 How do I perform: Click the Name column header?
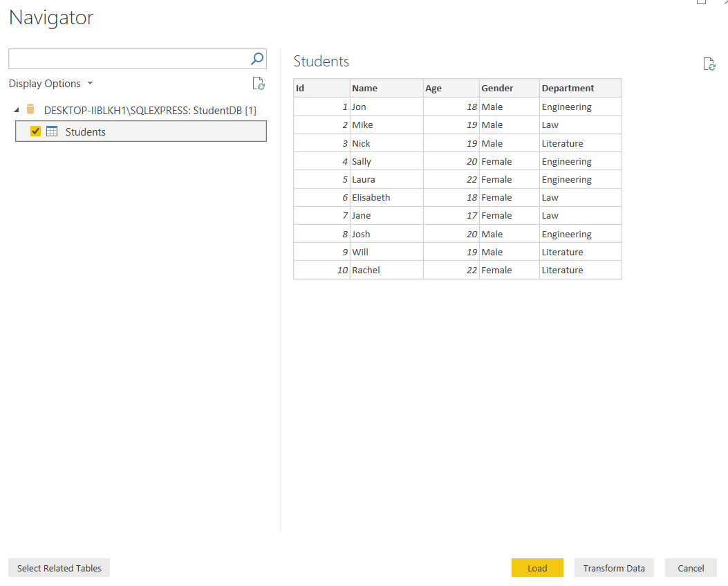[x=386, y=89]
